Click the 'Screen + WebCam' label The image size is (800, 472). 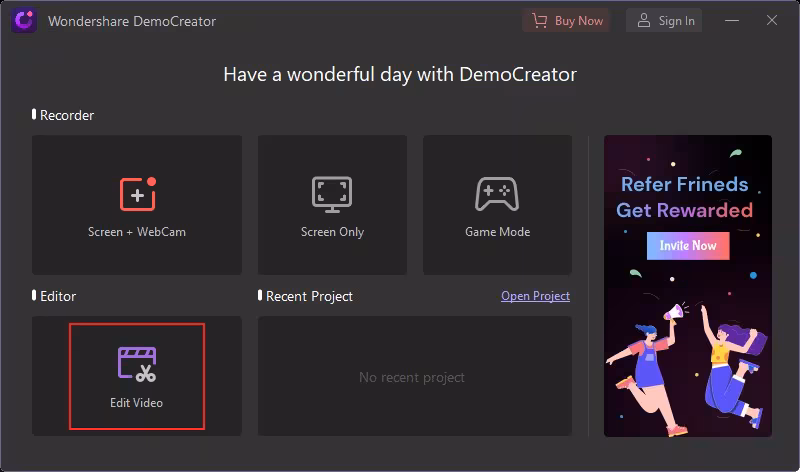(x=137, y=232)
